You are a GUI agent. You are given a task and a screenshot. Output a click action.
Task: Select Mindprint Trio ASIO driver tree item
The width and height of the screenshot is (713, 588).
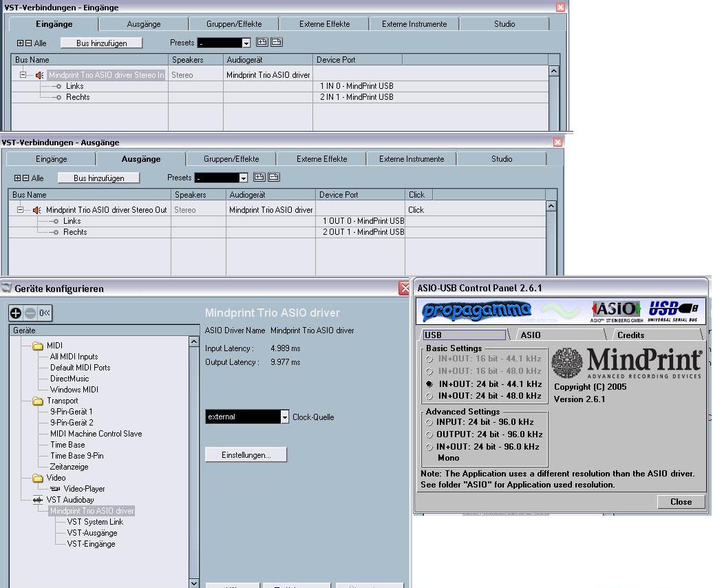point(92,511)
